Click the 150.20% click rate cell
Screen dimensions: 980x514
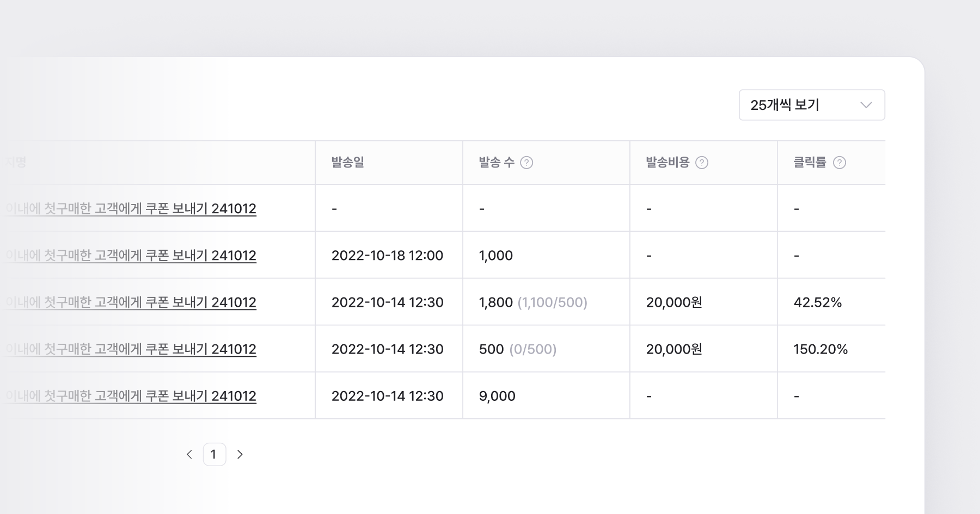tap(820, 349)
